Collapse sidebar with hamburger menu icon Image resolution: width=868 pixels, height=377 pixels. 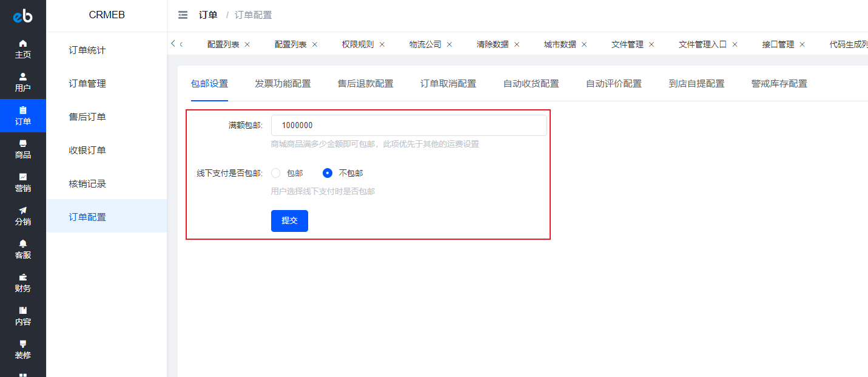click(x=183, y=15)
